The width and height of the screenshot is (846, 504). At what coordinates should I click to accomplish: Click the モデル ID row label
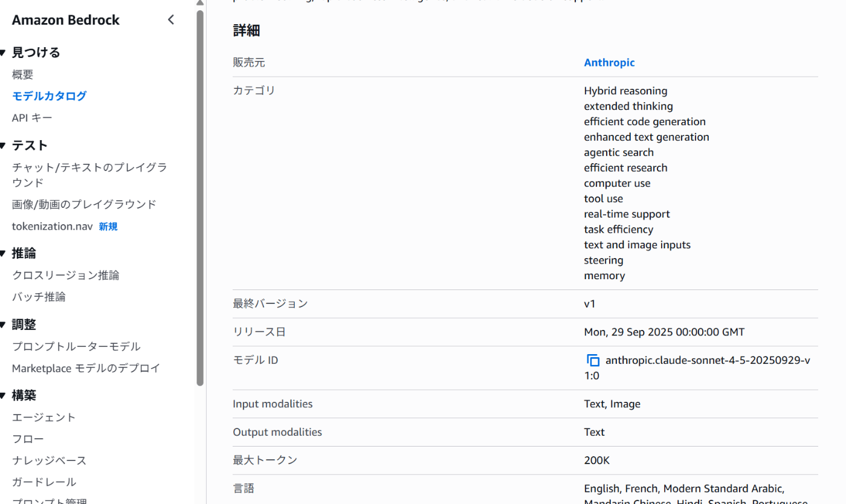255,360
